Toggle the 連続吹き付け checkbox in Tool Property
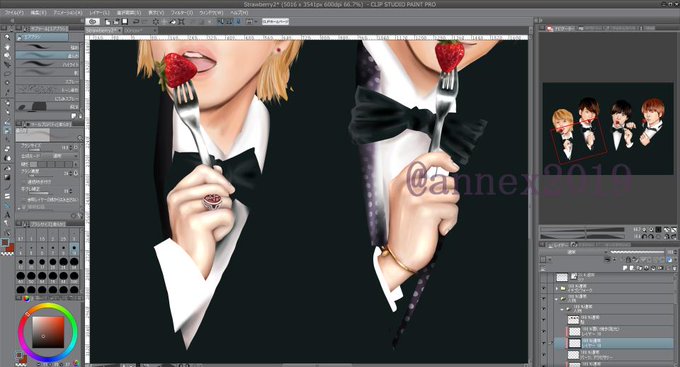680x367 pixels. [24, 182]
